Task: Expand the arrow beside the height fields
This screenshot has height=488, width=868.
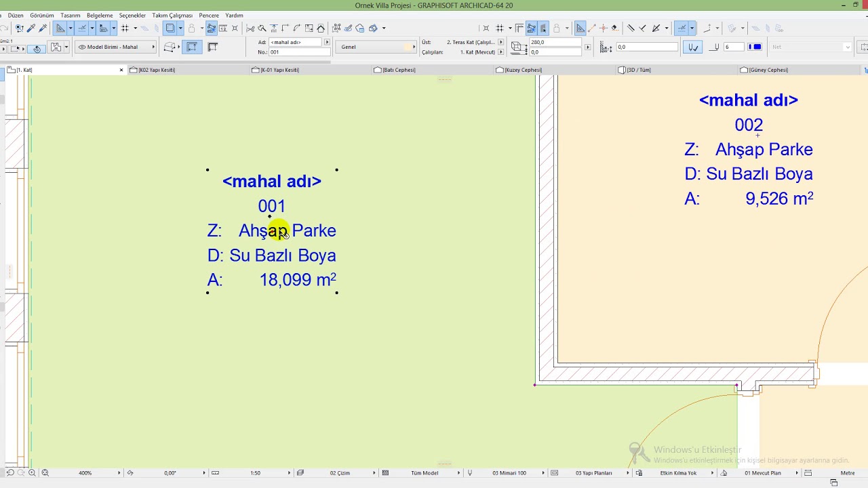Action: pos(587,47)
